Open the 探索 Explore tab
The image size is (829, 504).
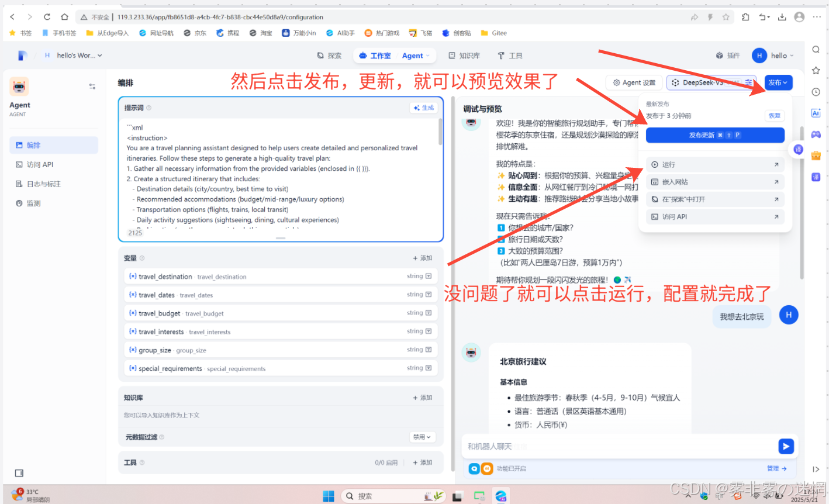(330, 56)
